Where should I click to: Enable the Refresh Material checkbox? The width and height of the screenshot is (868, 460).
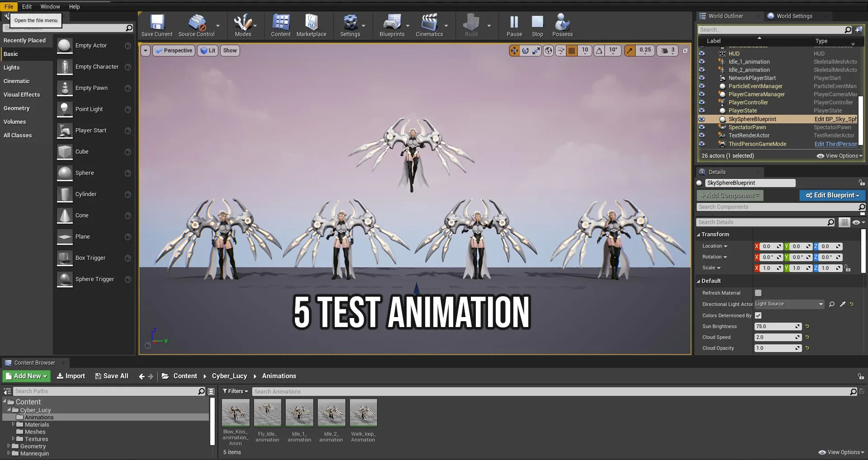click(x=758, y=293)
